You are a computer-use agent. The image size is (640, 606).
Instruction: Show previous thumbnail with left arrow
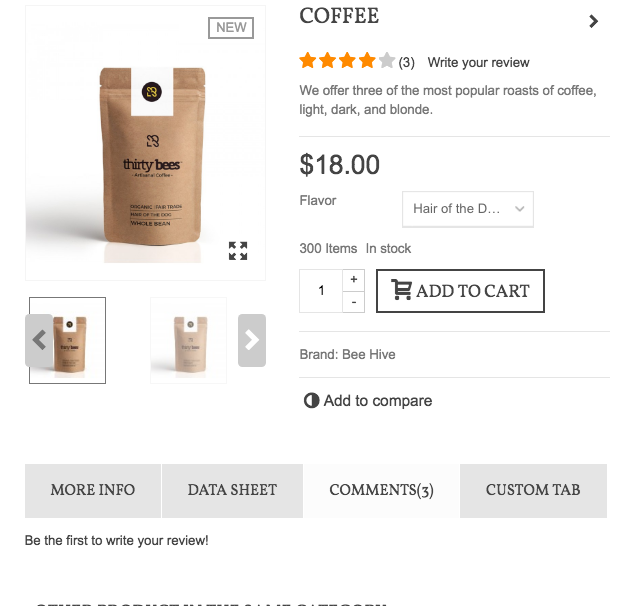tap(39, 340)
